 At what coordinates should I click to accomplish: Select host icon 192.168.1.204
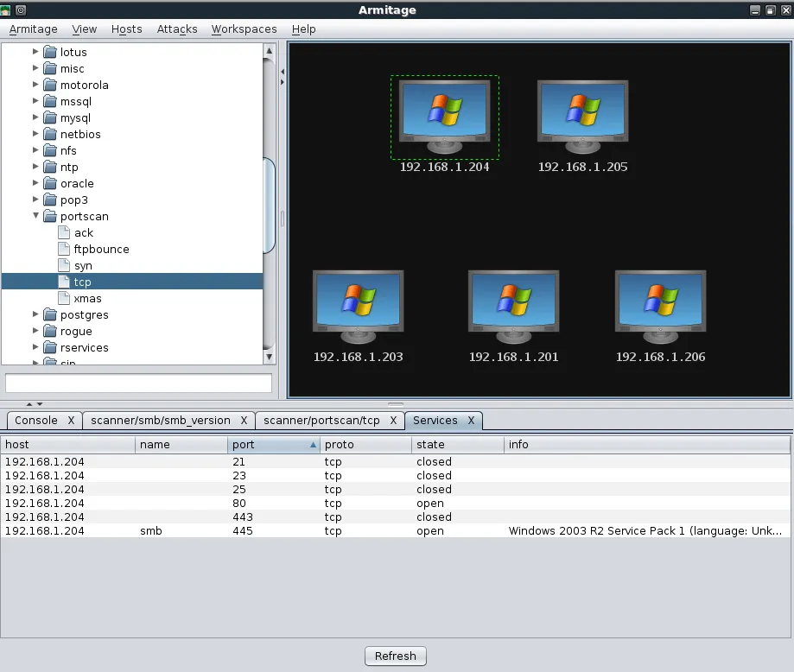tap(444, 115)
